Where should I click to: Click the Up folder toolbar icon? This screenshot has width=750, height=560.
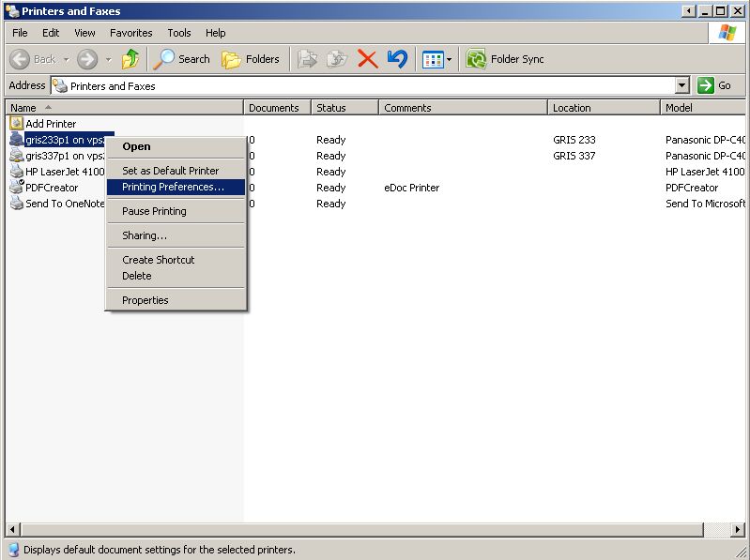[x=130, y=59]
